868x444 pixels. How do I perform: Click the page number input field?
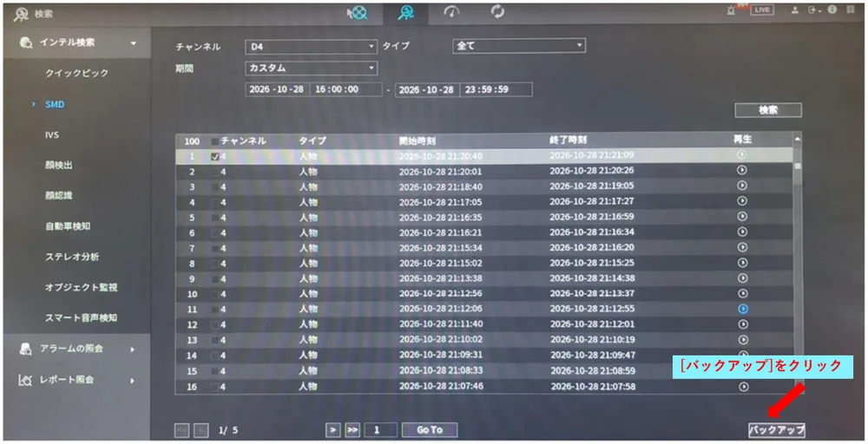pyautogui.click(x=380, y=429)
